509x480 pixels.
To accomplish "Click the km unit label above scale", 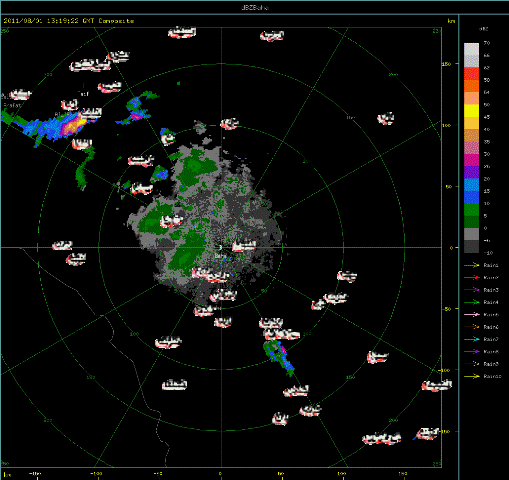I will coord(451,21).
